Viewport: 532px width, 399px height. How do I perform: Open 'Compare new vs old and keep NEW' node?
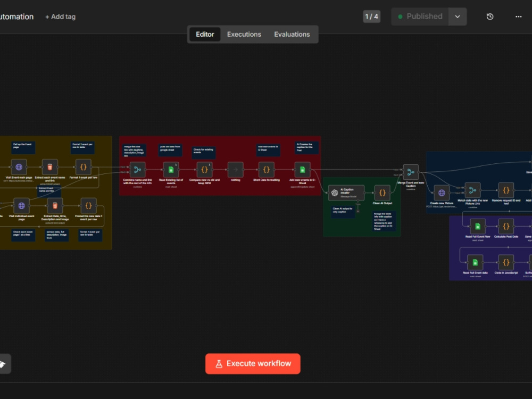205,170
